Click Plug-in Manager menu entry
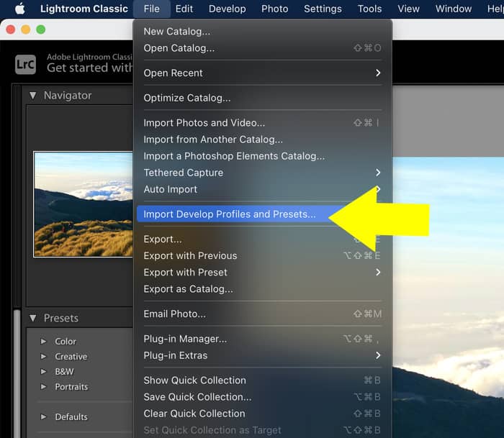Viewport: 504px width, 438px height. [x=185, y=339]
